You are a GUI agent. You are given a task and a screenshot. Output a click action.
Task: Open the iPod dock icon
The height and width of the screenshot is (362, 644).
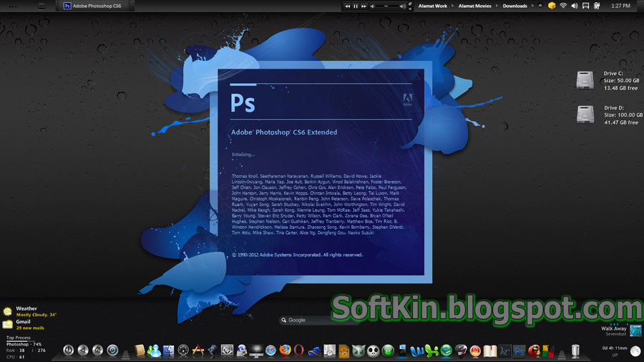402,351
